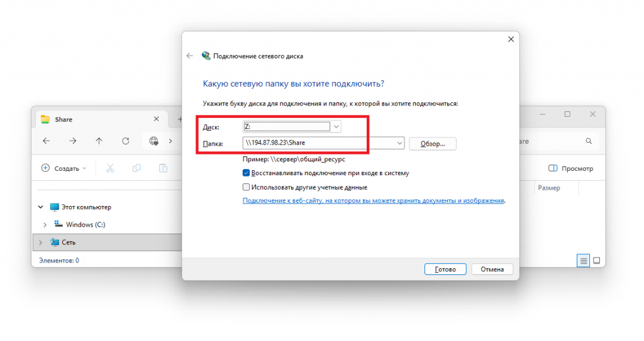Expand the folder path dropdown arrow
The height and width of the screenshot is (341, 644).
pos(399,143)
